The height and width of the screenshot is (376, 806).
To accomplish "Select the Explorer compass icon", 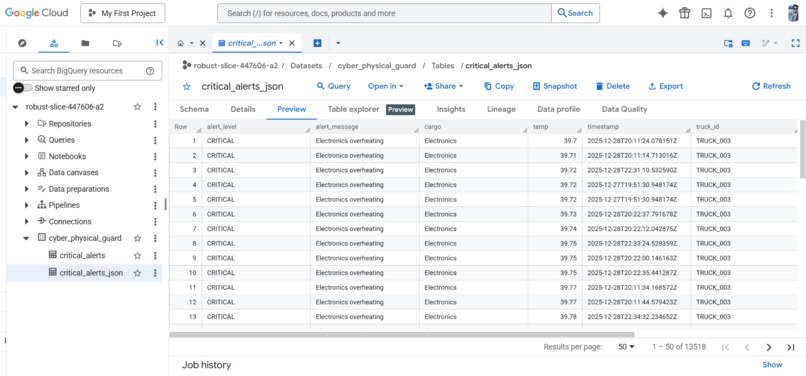I will point(22,43).
